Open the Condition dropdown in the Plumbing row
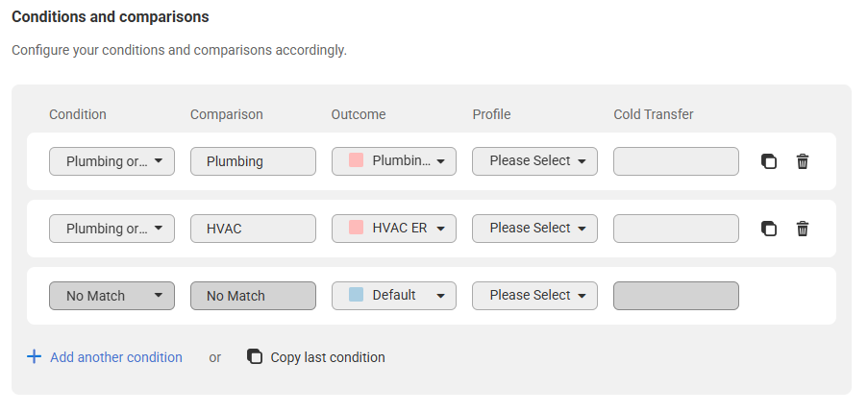The height and width of the screenshot is (412, 868). click(x=112, y=161)
